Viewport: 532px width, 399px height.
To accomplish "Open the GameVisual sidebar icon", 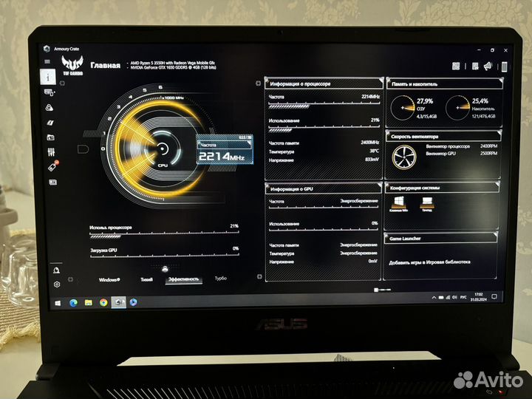I will pos(50,123).
